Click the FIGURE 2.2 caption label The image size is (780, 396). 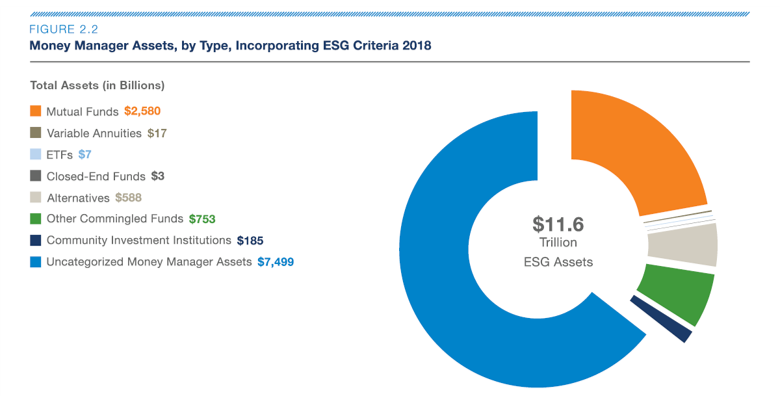(64, 29)
